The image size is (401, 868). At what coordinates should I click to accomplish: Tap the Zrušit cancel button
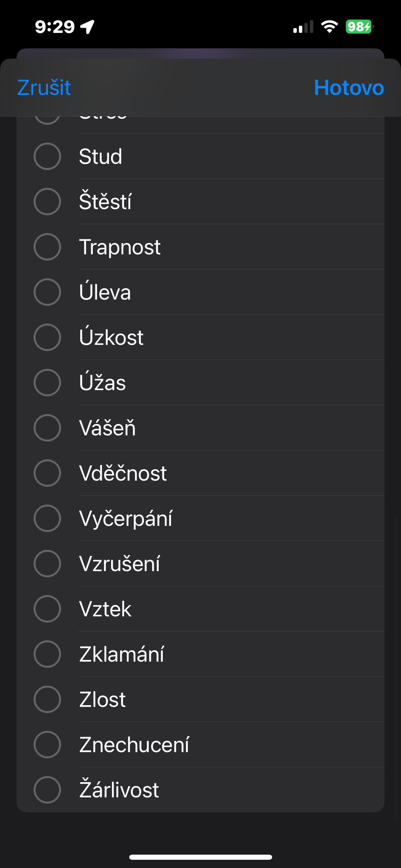[x=44, y=88]
